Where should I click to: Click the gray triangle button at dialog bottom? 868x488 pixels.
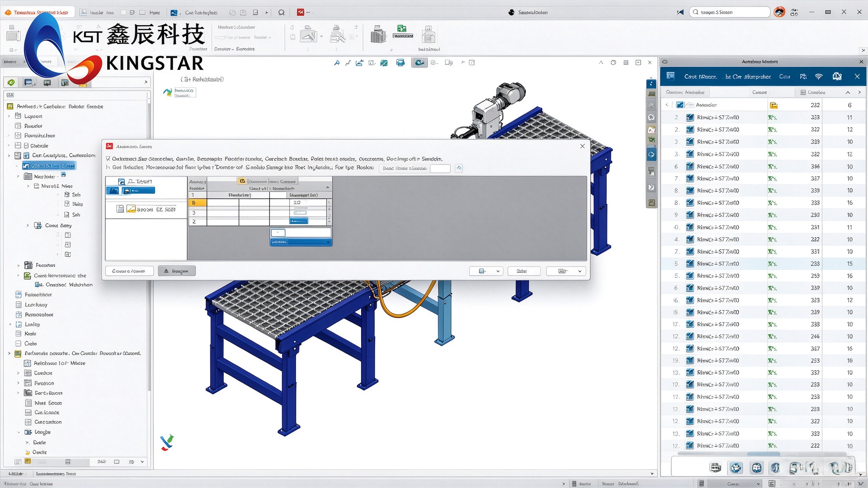(x=177, y=271)
